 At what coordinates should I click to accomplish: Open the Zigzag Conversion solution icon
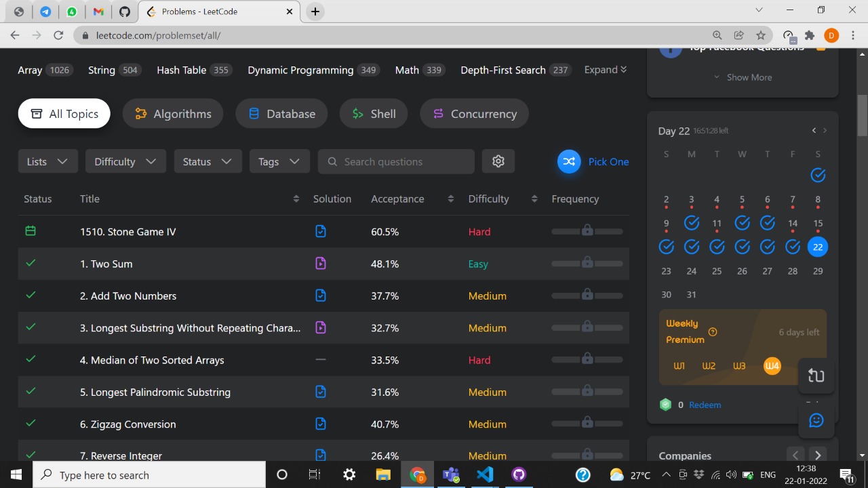tap(321, 424)
